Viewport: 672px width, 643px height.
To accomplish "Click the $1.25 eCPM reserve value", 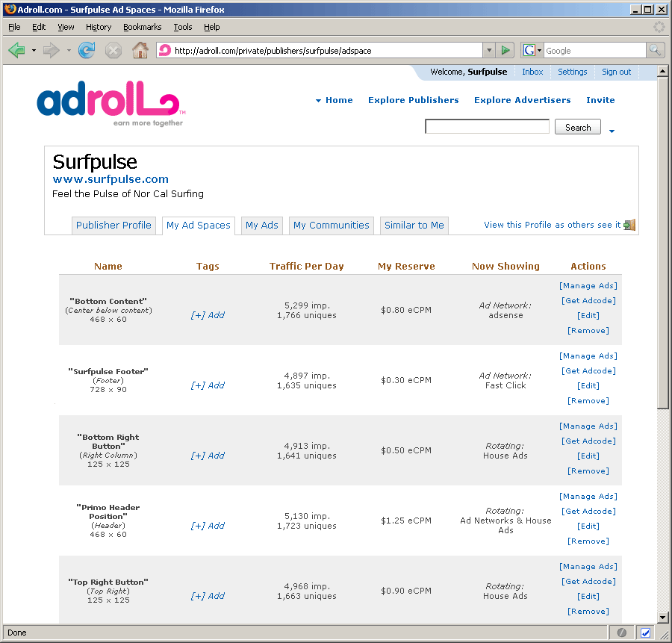I will point(406,521).
